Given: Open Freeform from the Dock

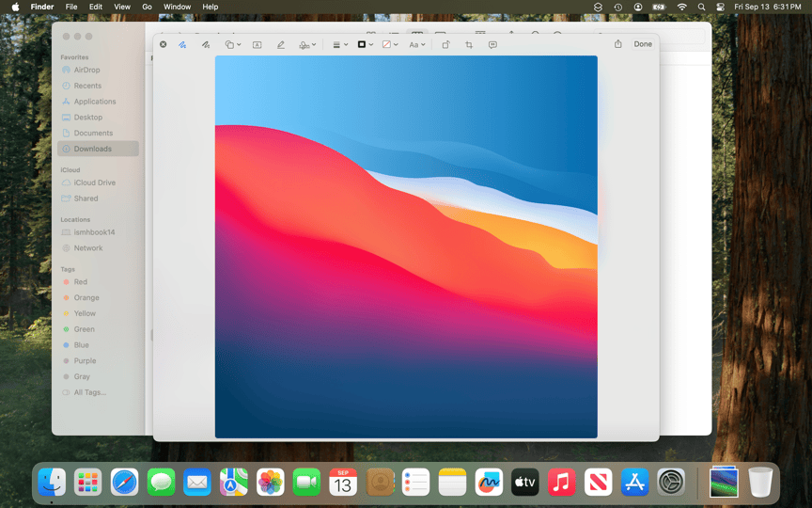Looking at the screenshot, I should click(x=489, y=482).
